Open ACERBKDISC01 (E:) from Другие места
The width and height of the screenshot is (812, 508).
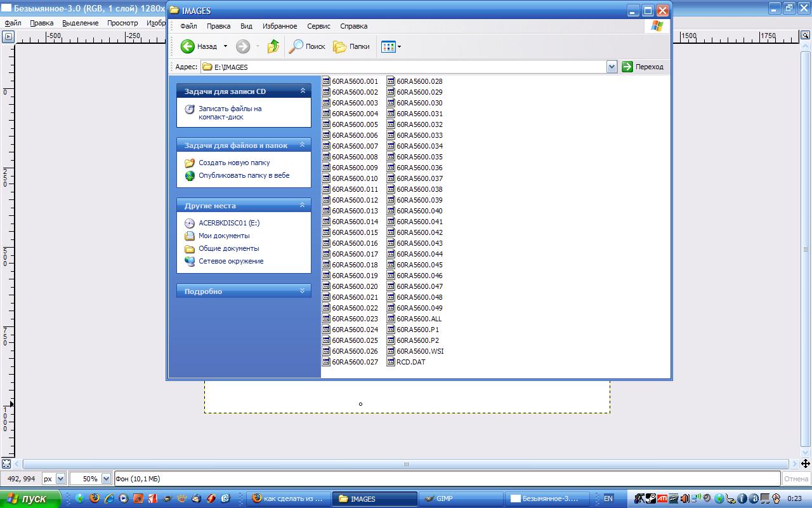point(229,223)
